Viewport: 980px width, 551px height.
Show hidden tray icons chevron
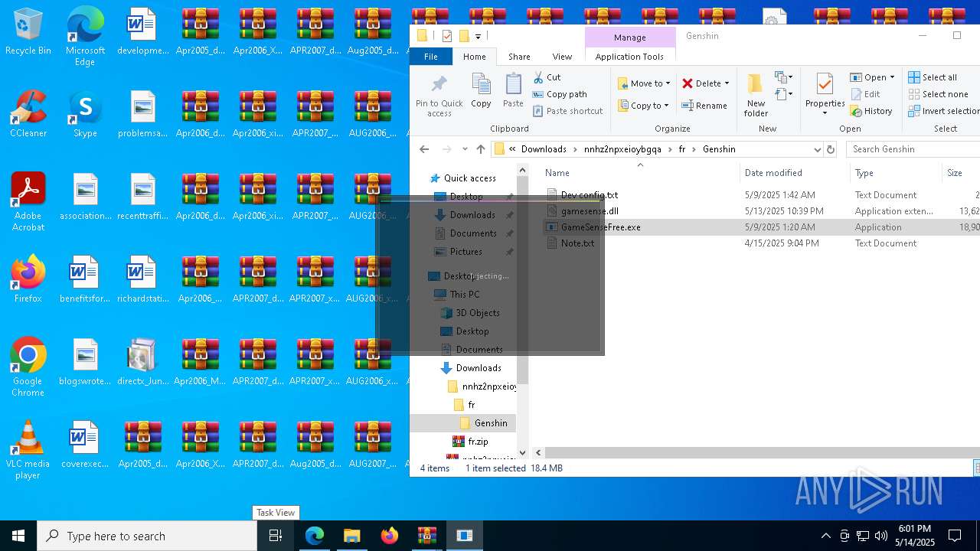click(x=825, y=536)
